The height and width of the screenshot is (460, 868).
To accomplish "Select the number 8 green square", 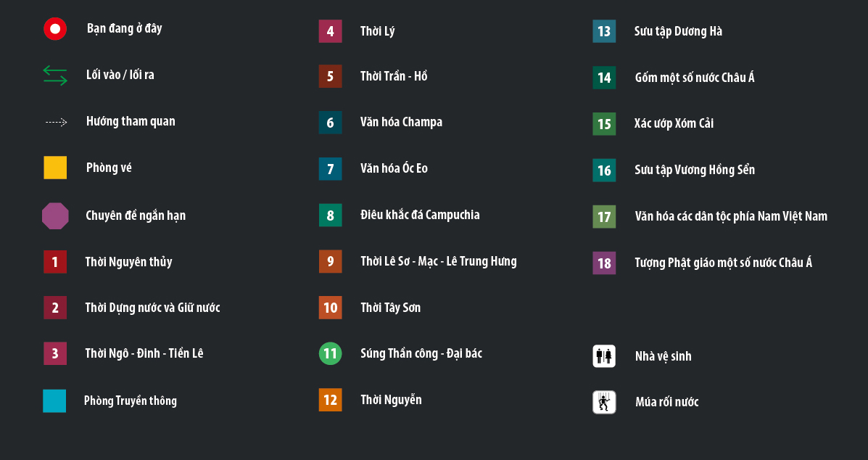I will [x=330, y=215].
